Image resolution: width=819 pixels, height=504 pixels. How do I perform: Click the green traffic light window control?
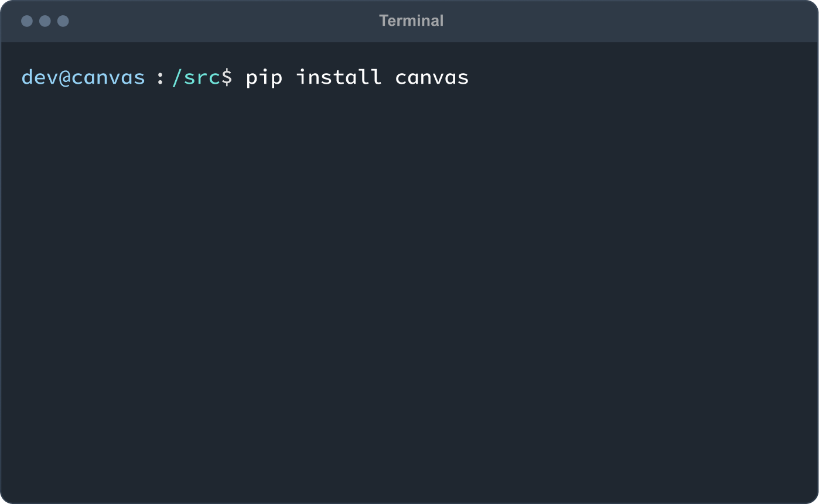tap(63, 20)
